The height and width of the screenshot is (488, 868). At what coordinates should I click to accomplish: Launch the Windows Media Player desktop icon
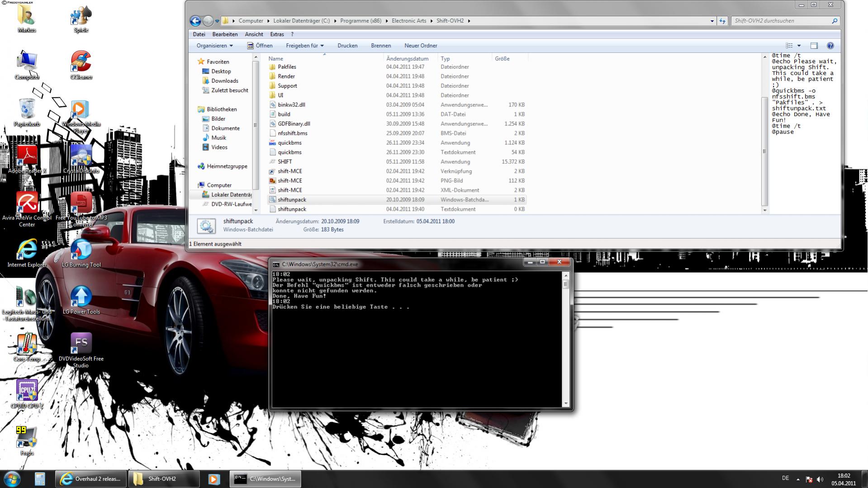click(x=81, y=116)
